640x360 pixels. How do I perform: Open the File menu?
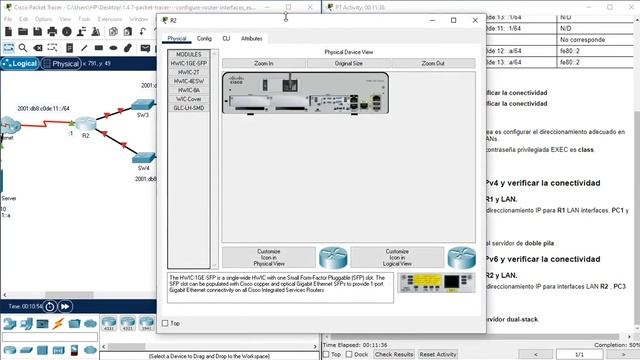tap(8, 19)
